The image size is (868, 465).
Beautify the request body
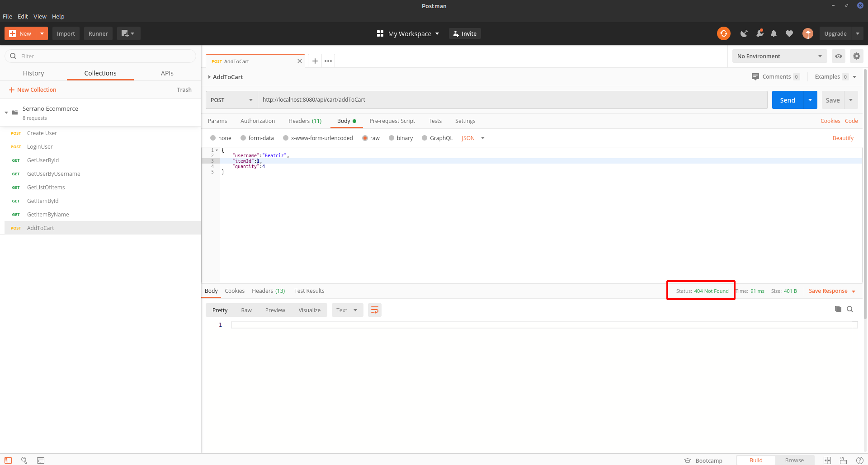[x=843, y=138]
